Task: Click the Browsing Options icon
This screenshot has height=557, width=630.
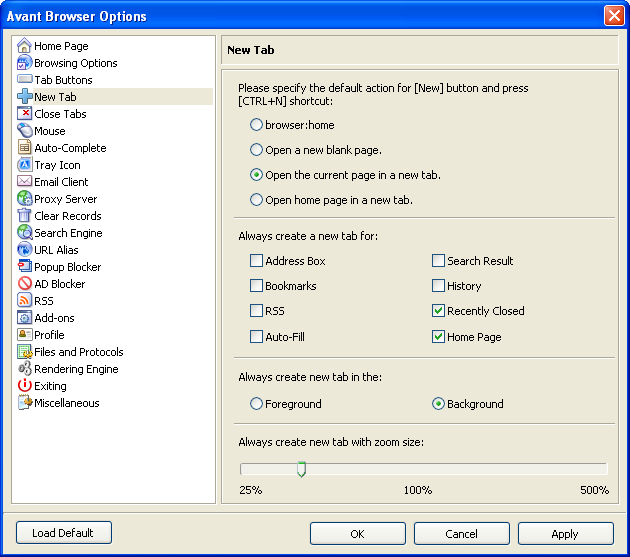Action: 24,63
